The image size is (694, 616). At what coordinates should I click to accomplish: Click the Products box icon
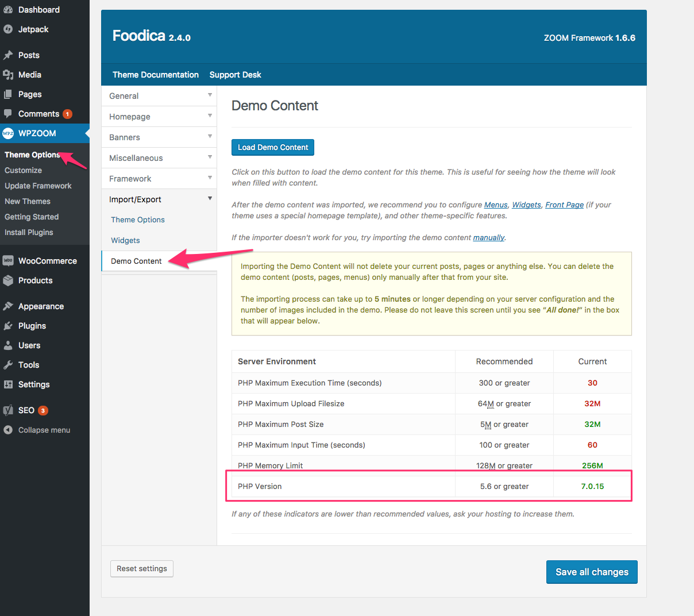(8, 280)
